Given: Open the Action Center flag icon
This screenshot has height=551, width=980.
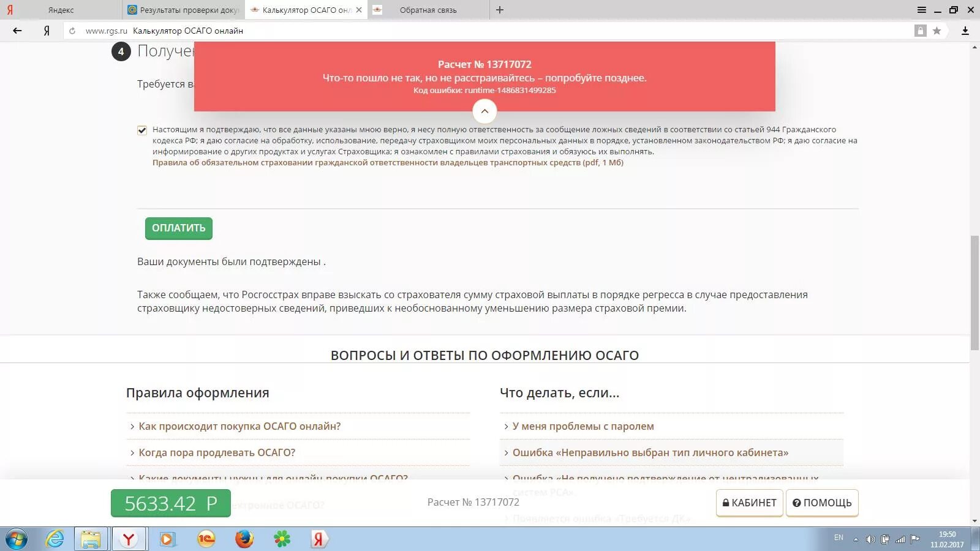Looking at the screenshot, I should [914, 539].
